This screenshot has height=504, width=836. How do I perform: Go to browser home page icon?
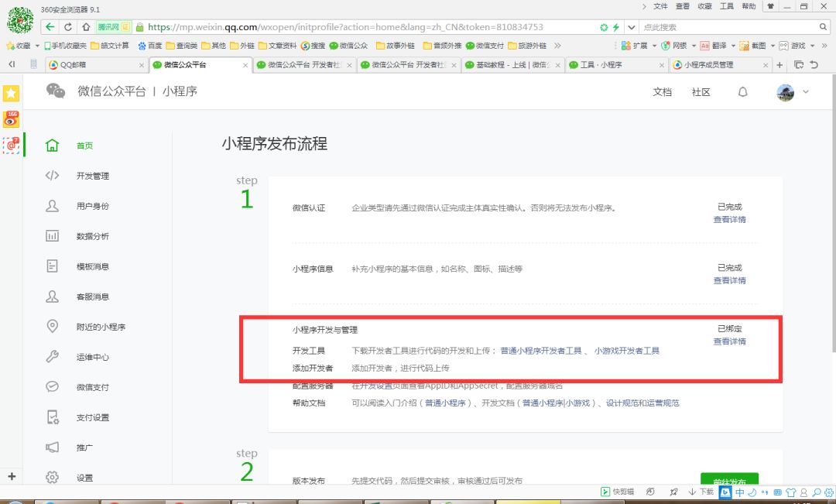point(86,26)
